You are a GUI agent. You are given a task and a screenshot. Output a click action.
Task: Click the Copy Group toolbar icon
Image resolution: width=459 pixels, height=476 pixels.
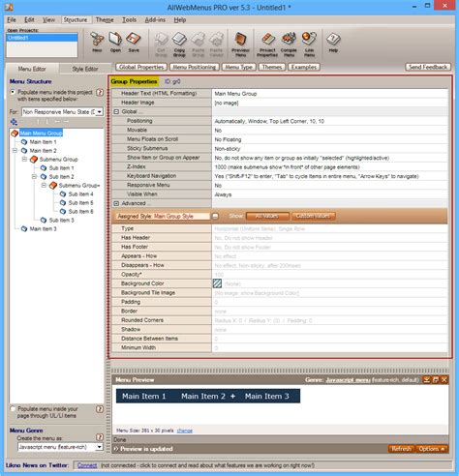[x=179, y=45]
